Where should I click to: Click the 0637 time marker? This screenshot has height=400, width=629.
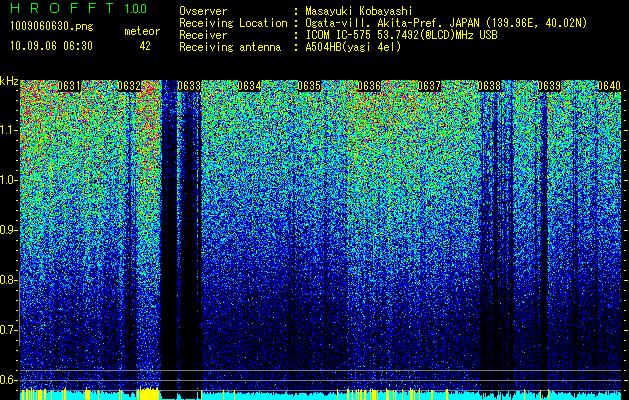429,86
